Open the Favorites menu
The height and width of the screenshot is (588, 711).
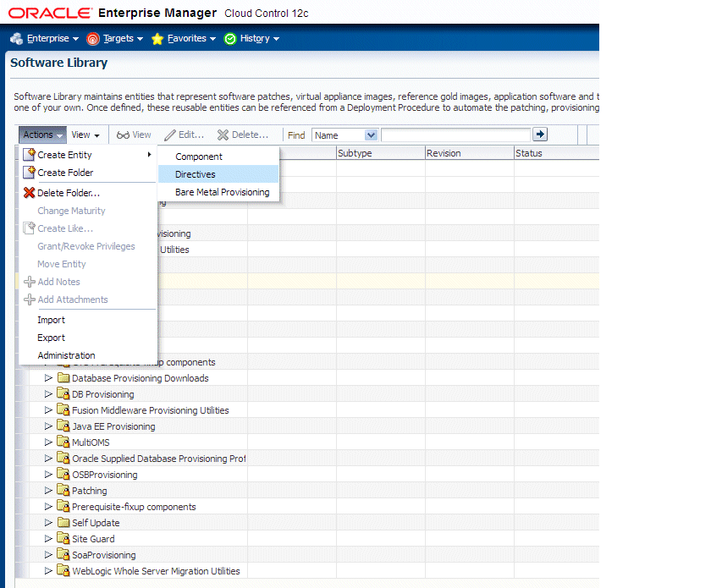point(191,39)
